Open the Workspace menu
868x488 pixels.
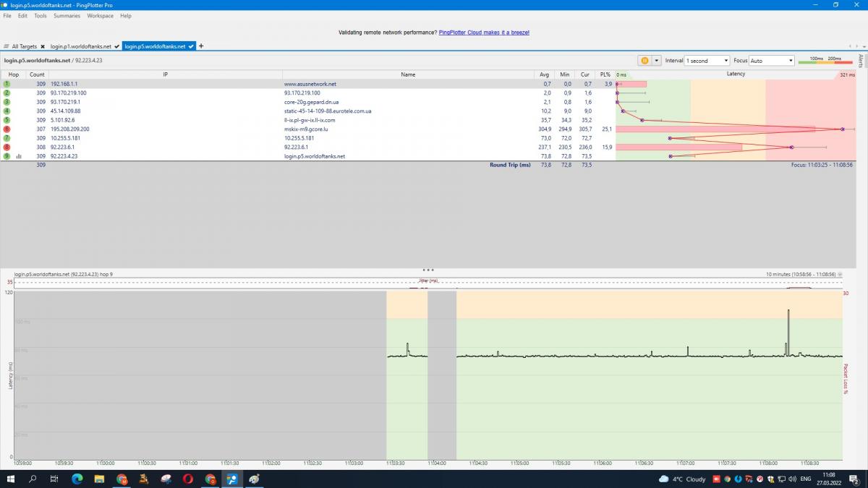tap(100, 15)
